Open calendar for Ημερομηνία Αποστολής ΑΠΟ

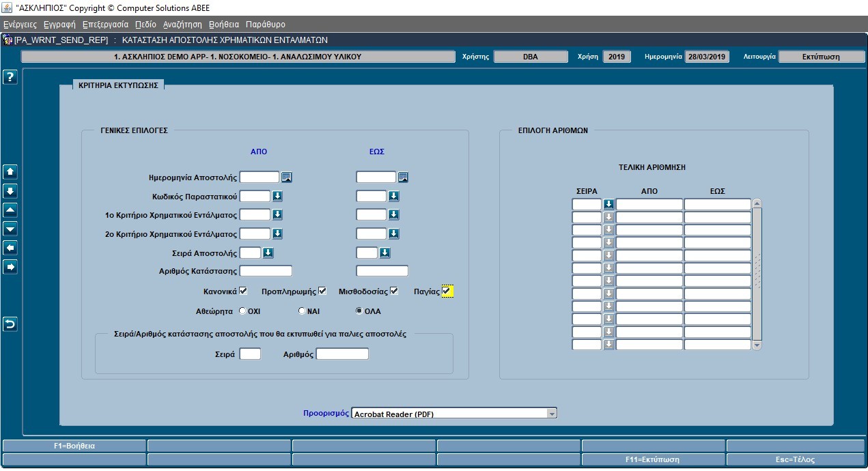coord(287,177)
